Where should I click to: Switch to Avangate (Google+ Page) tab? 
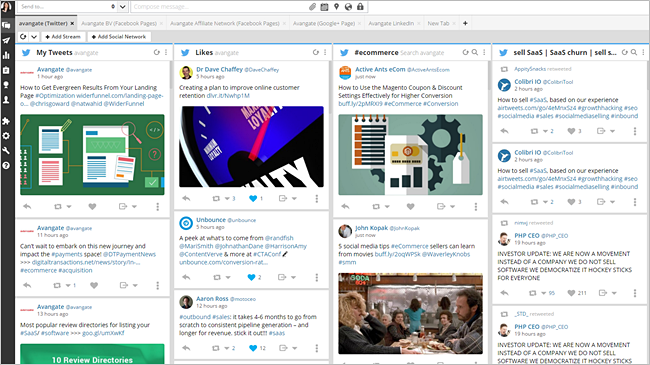click(x=324, y=23)
